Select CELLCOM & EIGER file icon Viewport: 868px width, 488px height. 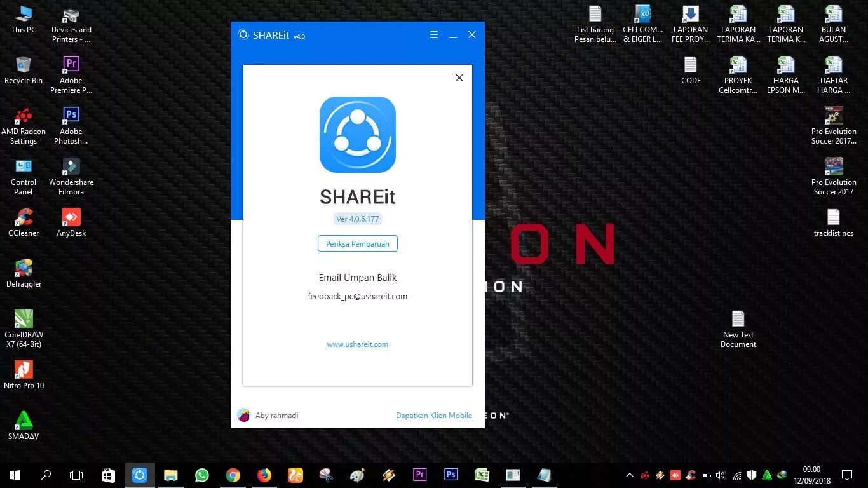click(x=643, y=25)
